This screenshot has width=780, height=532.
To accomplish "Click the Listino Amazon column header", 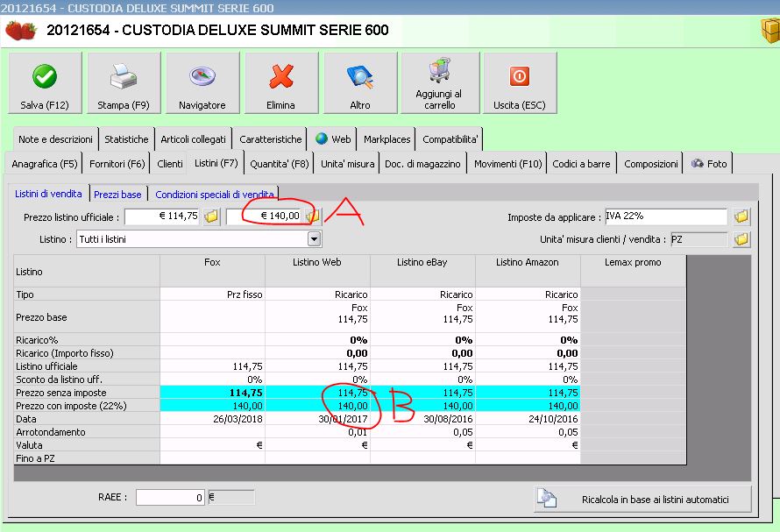I will [528, 271].
